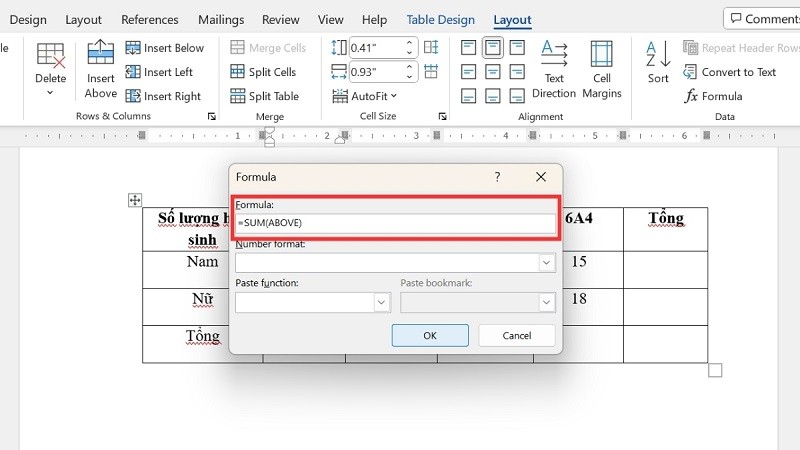This screenshot has width=800, height=450.
Task: Confirm formula with OK button
Action: coord(430,335)
